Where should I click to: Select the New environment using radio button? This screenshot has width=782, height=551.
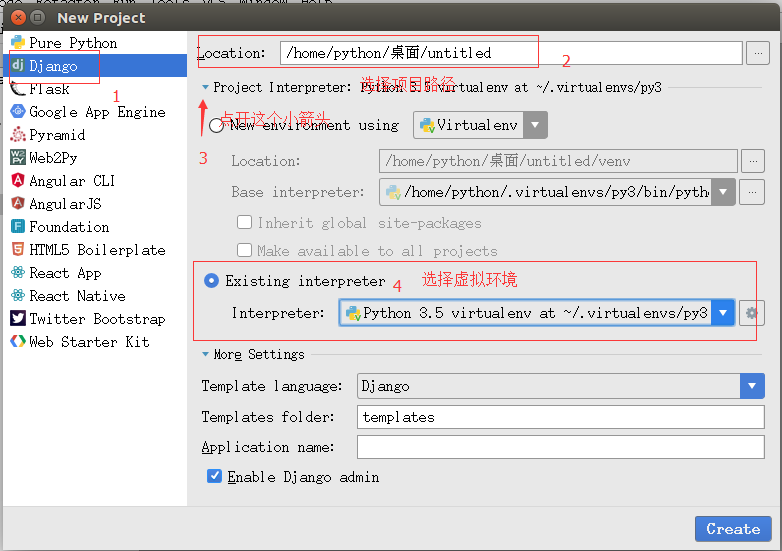click(x=217, y=126)
